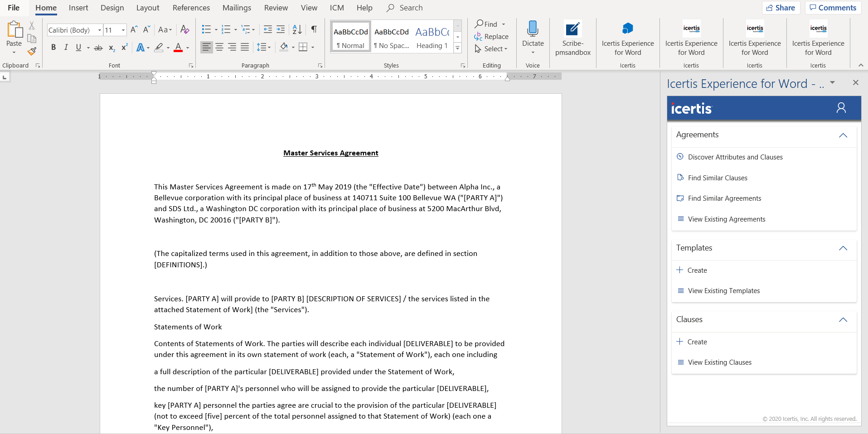This screenshot has height=434, width=868.
Task: Toggle Italic formatting
Action: pos(66,47)
